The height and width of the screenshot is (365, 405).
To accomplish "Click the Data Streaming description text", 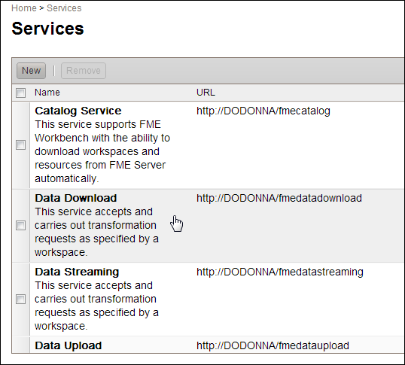I will [97, 306].
